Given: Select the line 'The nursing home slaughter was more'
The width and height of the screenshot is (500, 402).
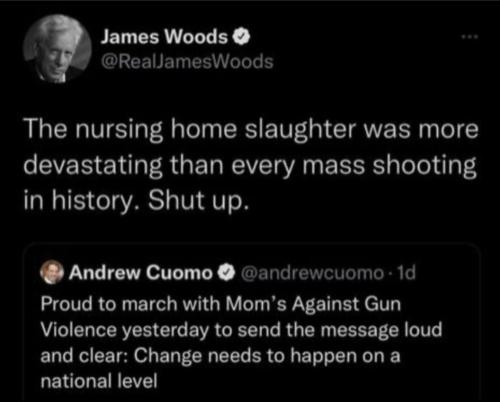Looking at the screenshot, I should (x=251, y=131).
